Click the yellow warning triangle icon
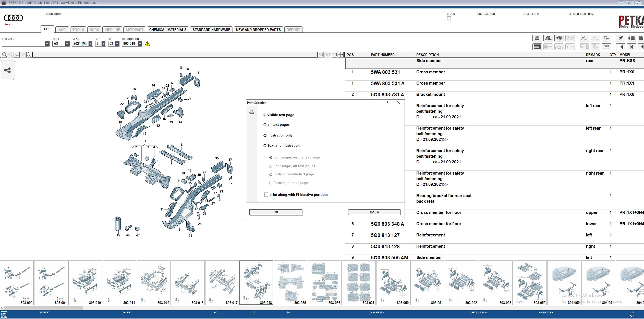This screenshot has height=319, width=644. (147, 44)
